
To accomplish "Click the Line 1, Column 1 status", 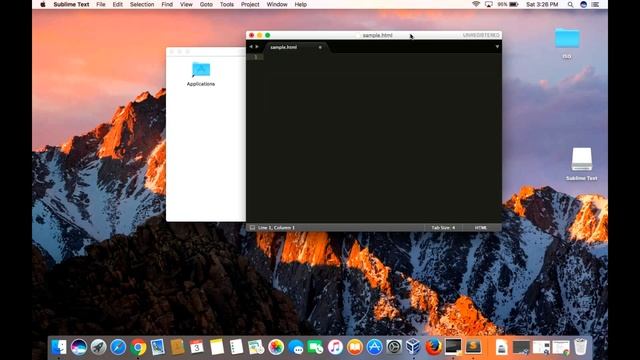I will pyautogui.click(x=276, y=228).
